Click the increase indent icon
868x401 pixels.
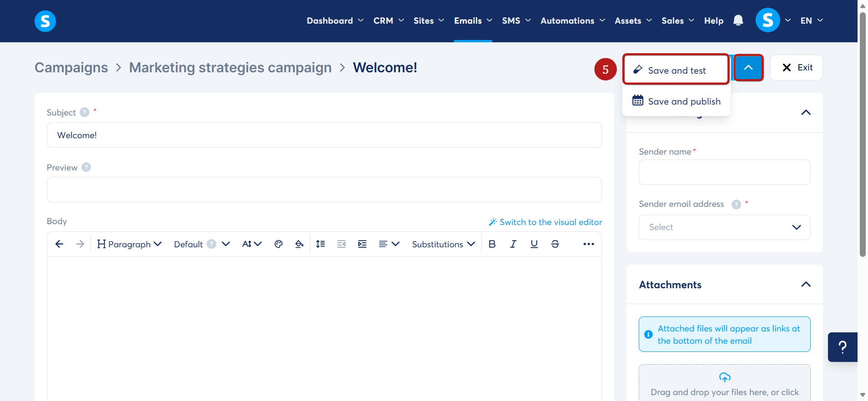pyautogui.click(x=362, y=244)
